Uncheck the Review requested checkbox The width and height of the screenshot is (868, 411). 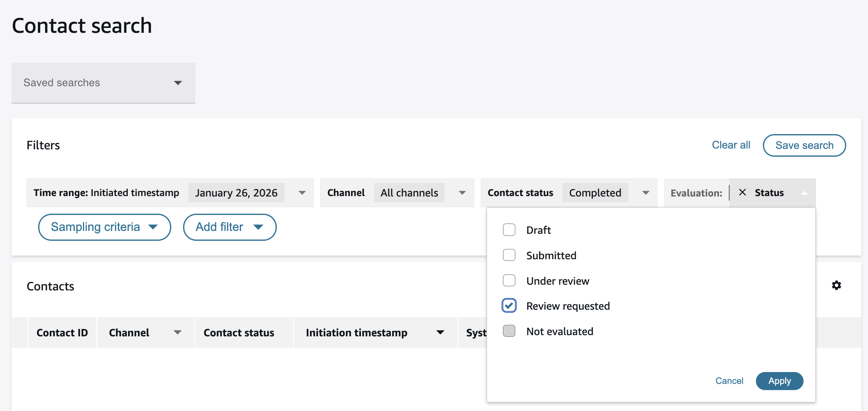tap(509, 306)
